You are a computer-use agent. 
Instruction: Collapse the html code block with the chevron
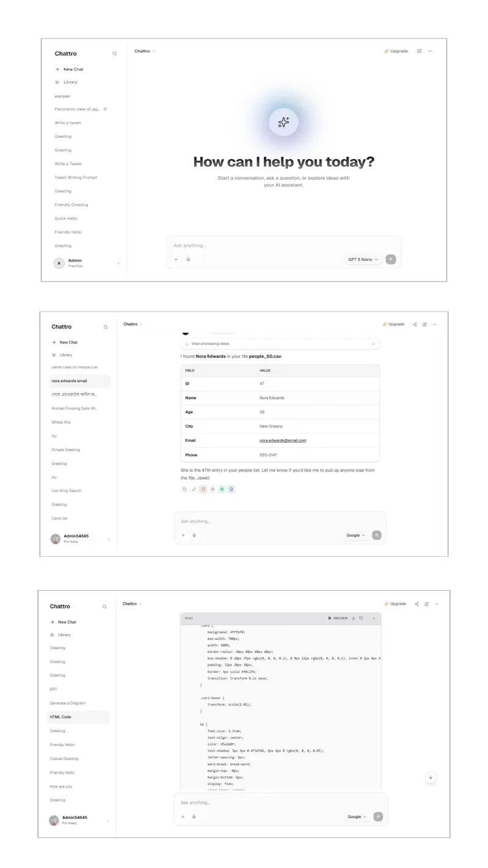374,618
